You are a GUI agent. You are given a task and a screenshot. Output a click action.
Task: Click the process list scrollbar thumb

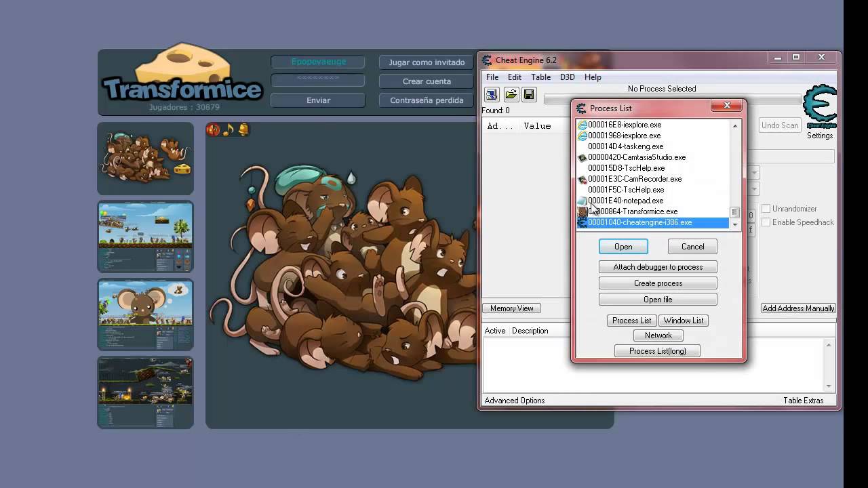pyautogui.click(x=734, y=213)
